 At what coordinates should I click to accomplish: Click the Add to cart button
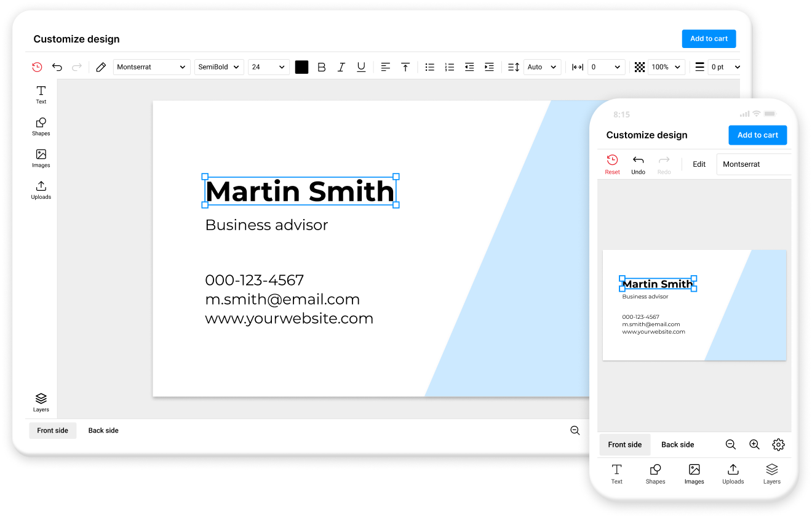click(709, 38)
